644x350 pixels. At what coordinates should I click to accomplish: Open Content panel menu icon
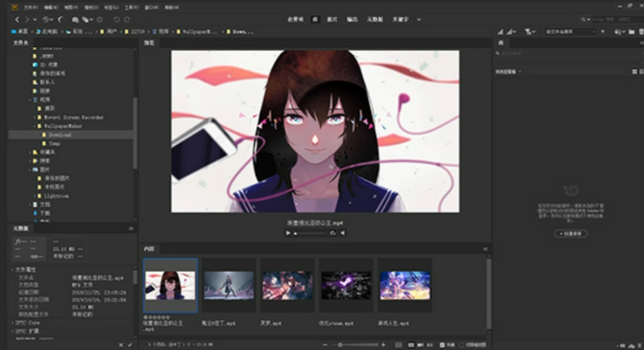tap(485, 249)
